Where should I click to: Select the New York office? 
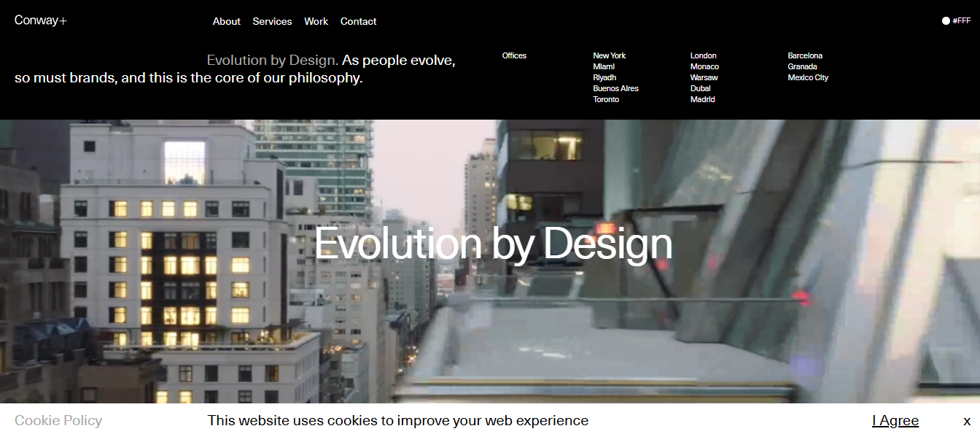[x=609, y=55]
